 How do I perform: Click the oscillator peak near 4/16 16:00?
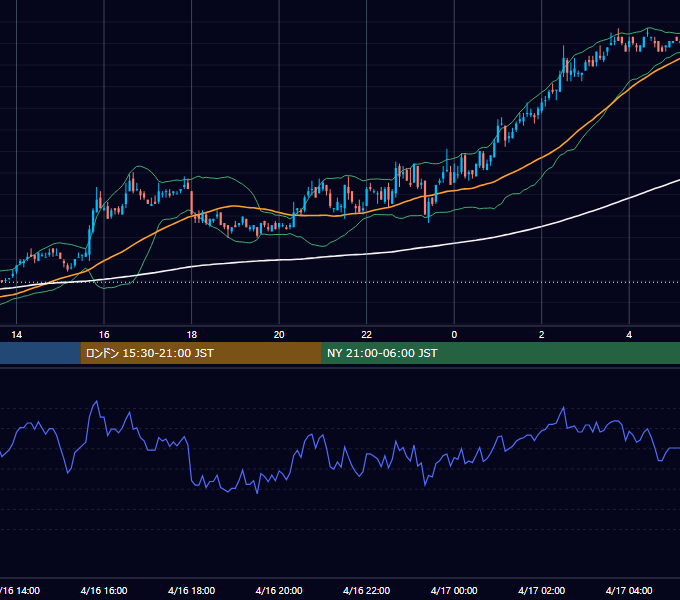(96, 401)
